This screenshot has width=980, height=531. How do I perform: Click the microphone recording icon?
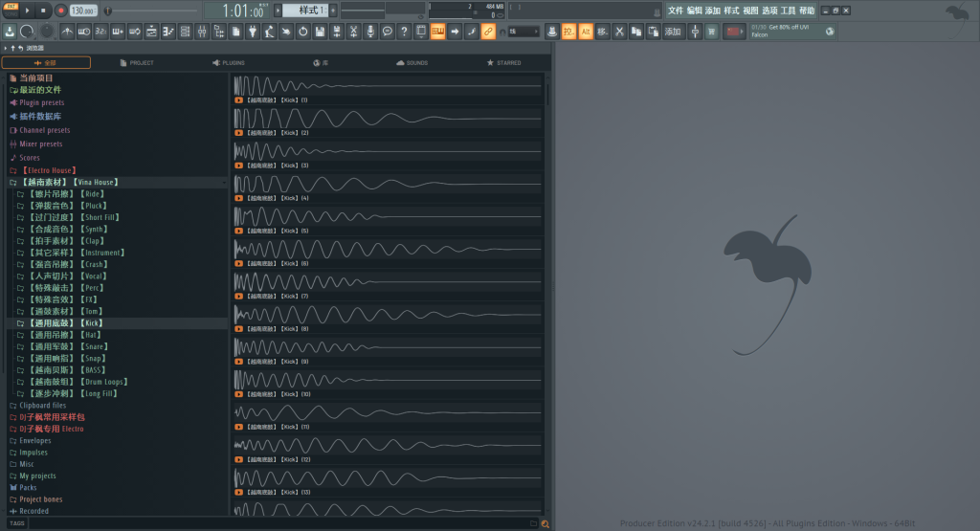tap(370, 32)
